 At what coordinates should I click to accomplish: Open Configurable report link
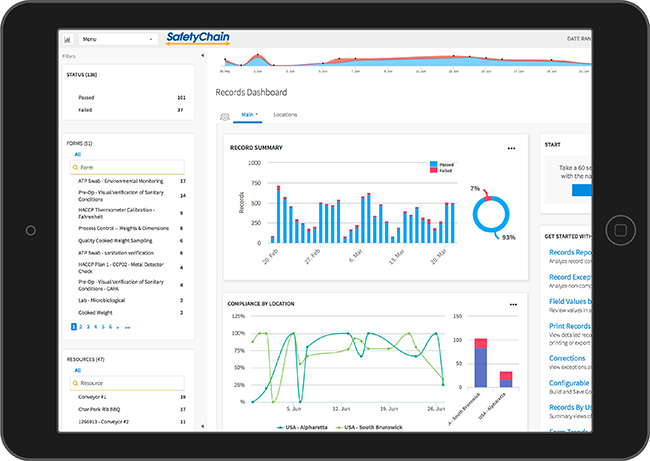click(569, 383)
